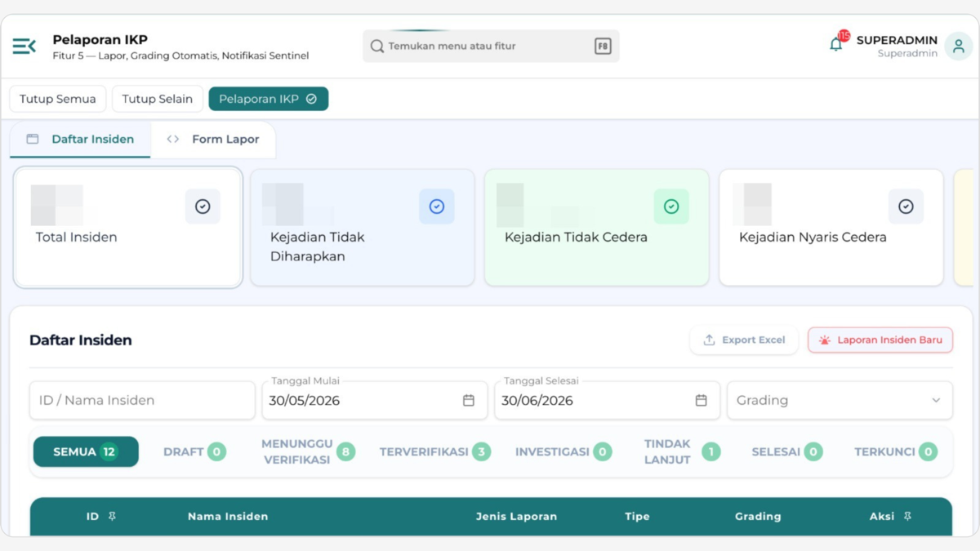Filter by Semua status

86,452
